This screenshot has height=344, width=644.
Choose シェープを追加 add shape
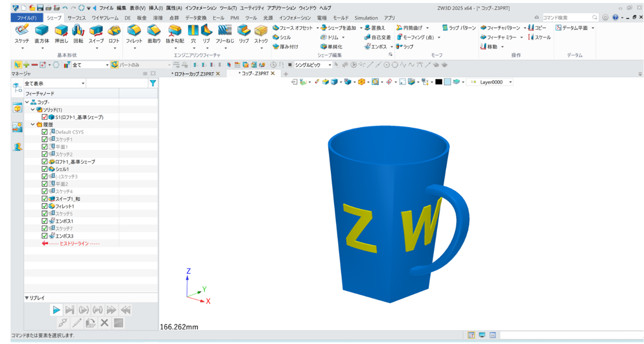click(338, 28)
